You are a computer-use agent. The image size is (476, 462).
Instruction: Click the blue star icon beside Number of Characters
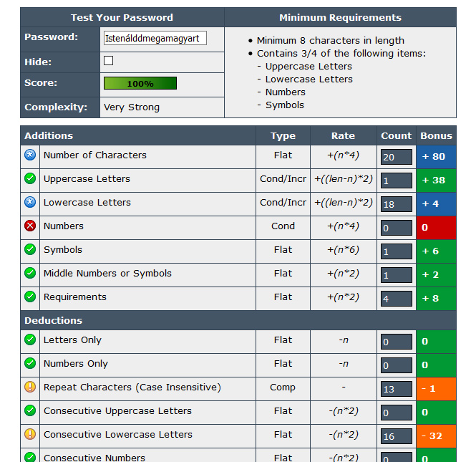[30, 155]
